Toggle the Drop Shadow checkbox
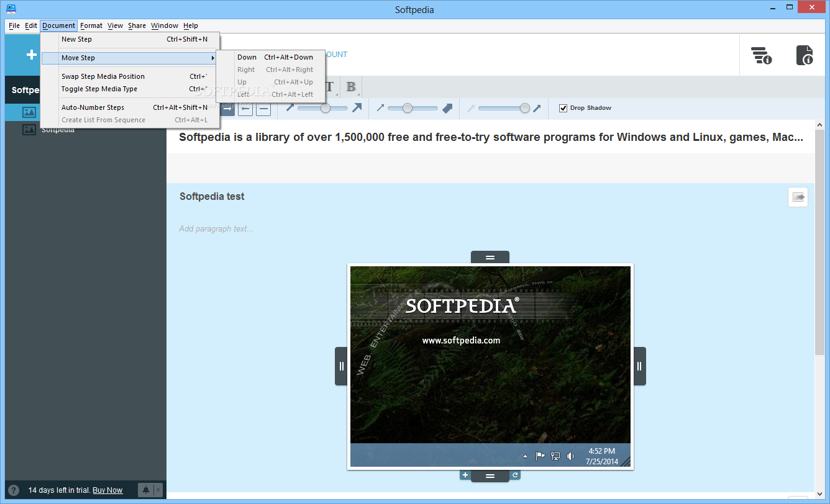Viewport: 830px width, 504px height. click(563, 108)
